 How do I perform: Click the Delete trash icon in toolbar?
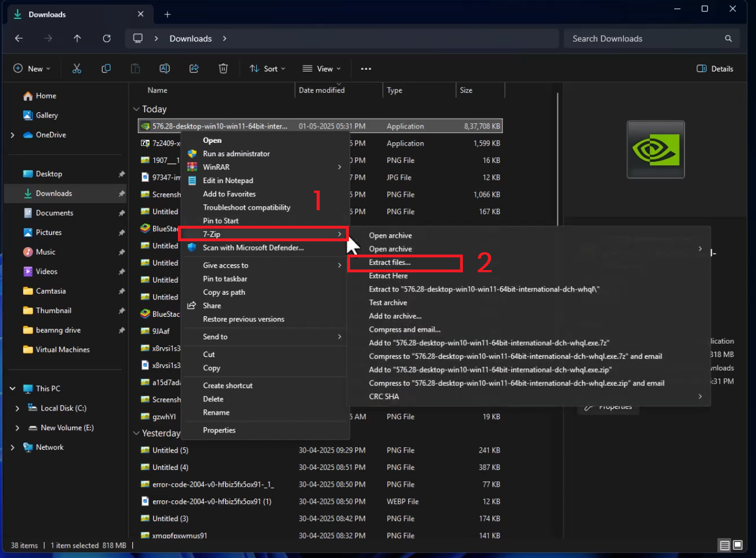pos(223,69)
